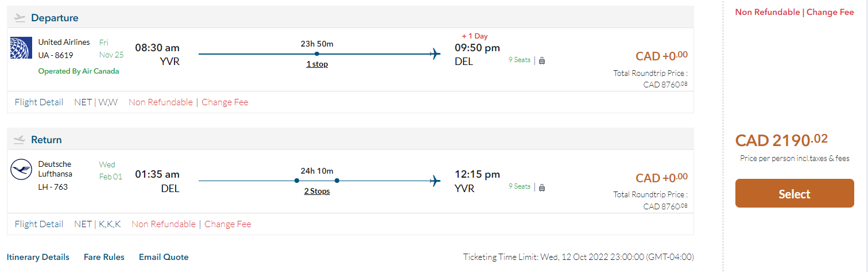Click the departure flight baggage icon
Viewport: 868px width, 272px height.
point(542,60)
